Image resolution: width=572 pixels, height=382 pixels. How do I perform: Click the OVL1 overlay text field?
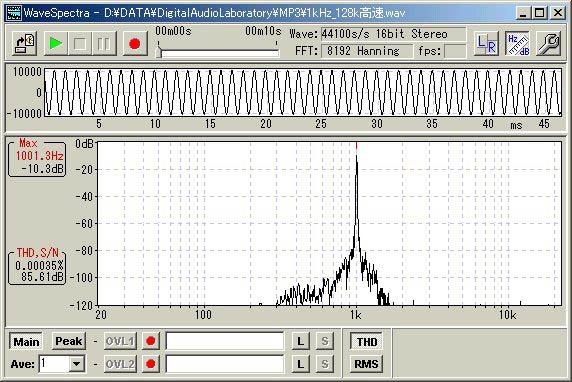[225, 341]
